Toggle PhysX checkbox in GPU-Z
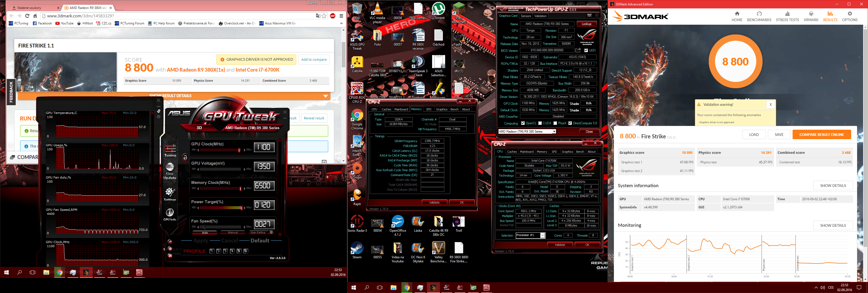This screenshot has height=293, width=868. pos(555,123)
